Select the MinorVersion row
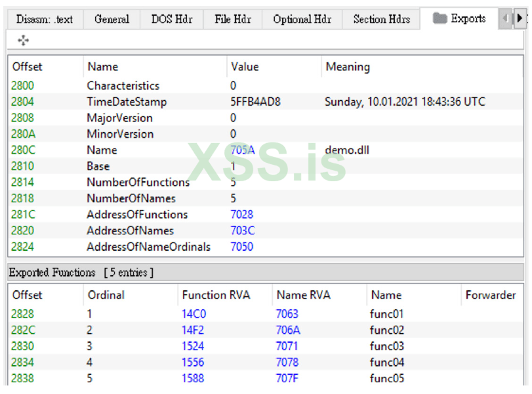 click(265, 134)
